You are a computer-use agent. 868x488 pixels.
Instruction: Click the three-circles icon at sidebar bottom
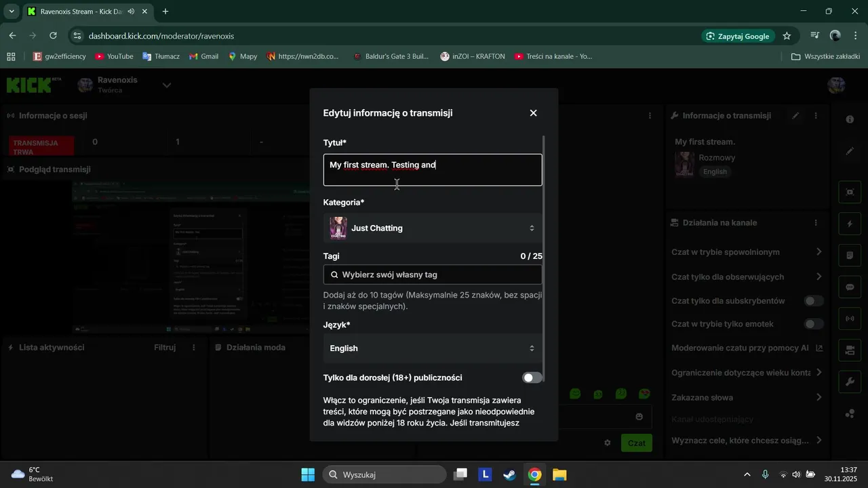[x=850, y=414]
